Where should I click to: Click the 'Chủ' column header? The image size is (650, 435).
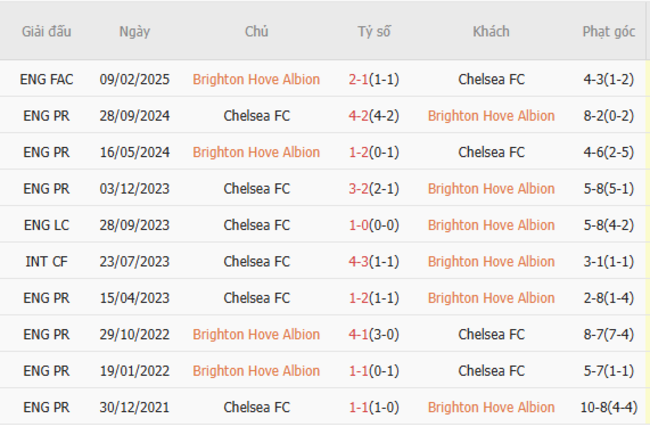256,32
